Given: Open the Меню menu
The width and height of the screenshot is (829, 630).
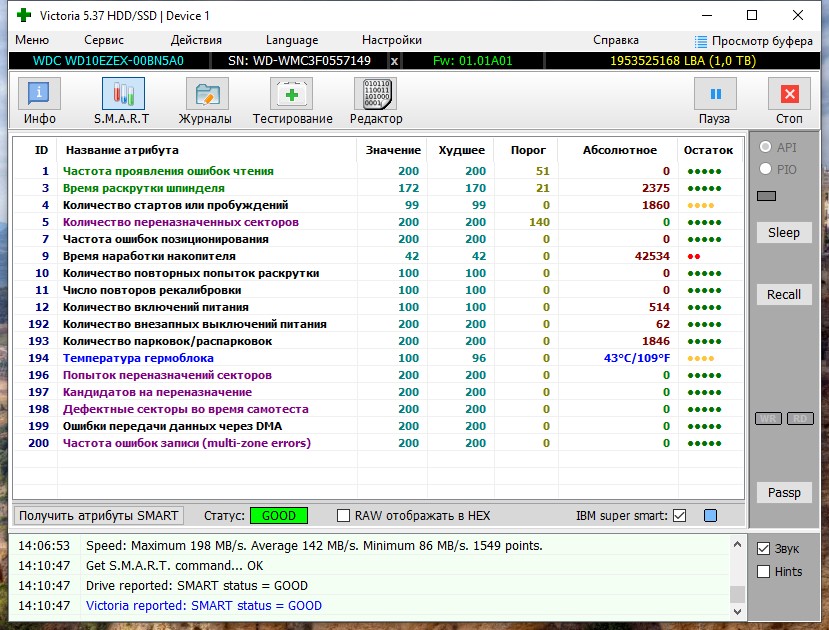Looking at the screenshot, I should (x=32, y=40).
